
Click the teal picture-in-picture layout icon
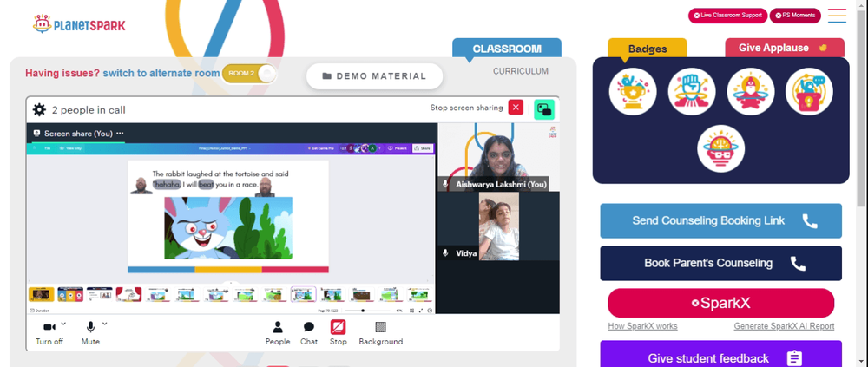coord(544,109)
